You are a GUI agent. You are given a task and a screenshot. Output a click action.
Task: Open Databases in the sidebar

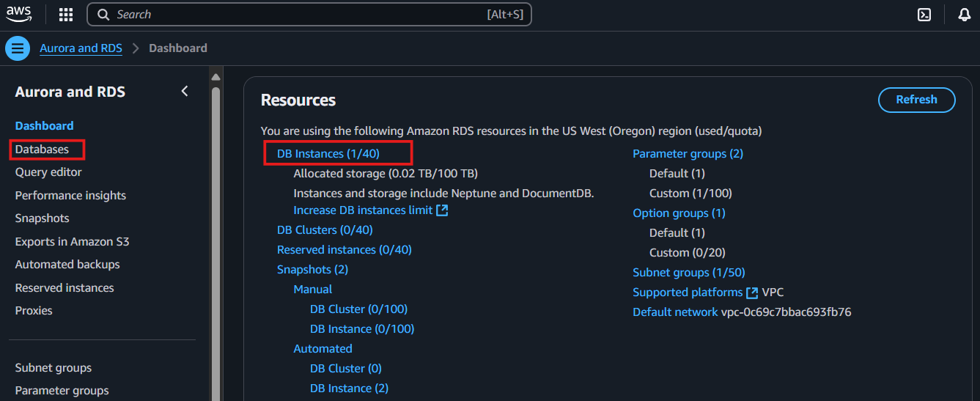click(x=42, y=150)
